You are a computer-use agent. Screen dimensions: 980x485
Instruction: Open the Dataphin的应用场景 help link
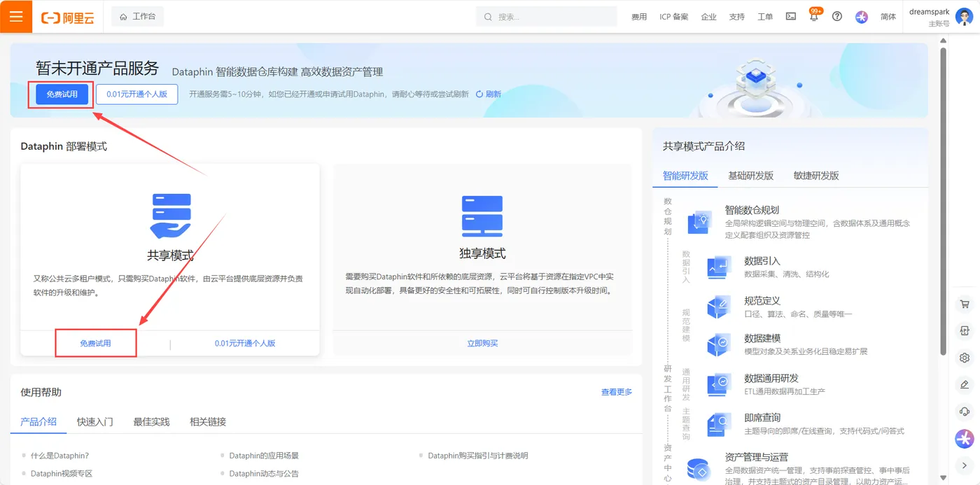click(264, 456)
